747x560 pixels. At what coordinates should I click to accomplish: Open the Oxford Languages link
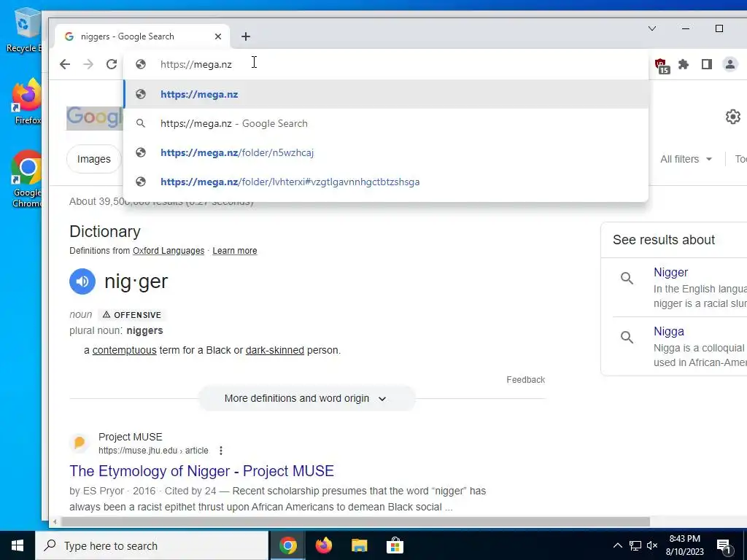click(169, 251)
